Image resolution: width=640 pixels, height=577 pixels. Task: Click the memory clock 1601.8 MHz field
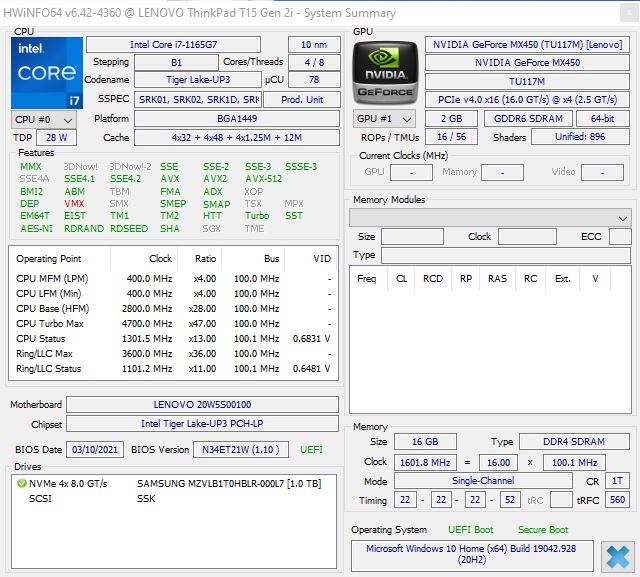tap(425, 463)
